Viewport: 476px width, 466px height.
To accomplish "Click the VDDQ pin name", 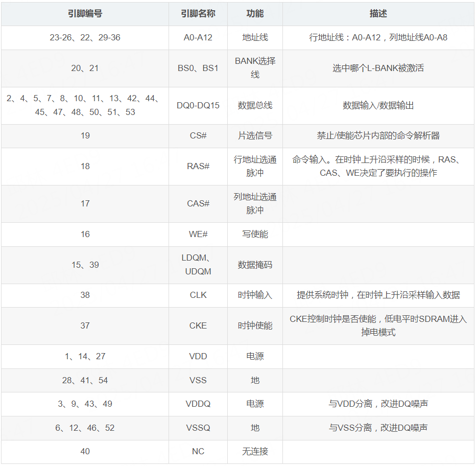I will tap(198, 404).
